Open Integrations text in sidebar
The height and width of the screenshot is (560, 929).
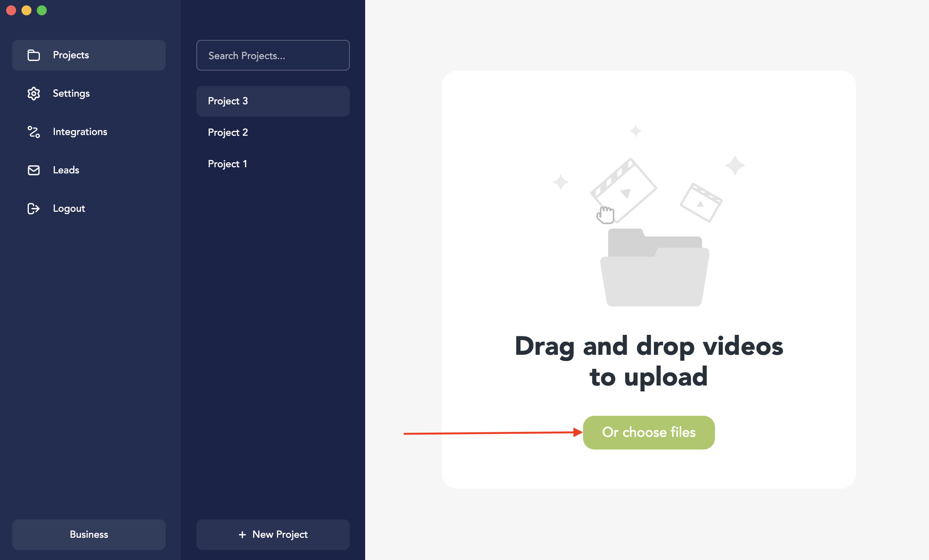coord(80,132)
